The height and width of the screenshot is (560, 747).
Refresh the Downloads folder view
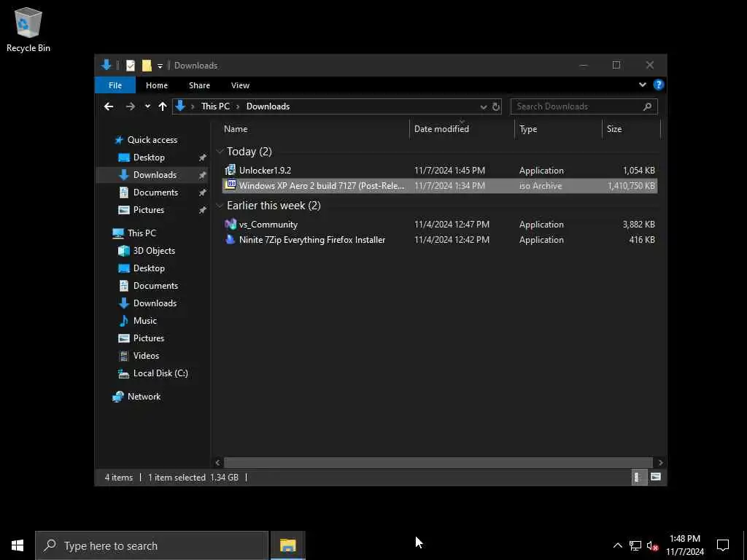496,106
